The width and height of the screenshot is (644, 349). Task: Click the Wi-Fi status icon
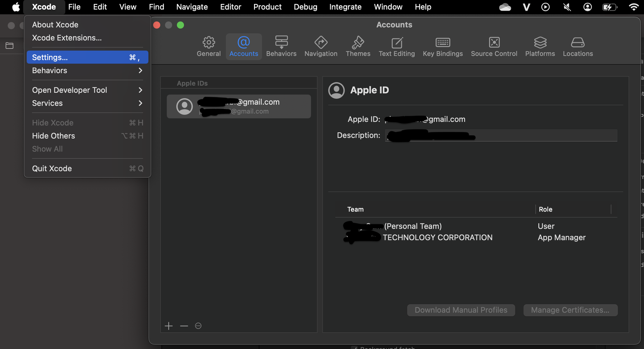[x=634, y=7]
